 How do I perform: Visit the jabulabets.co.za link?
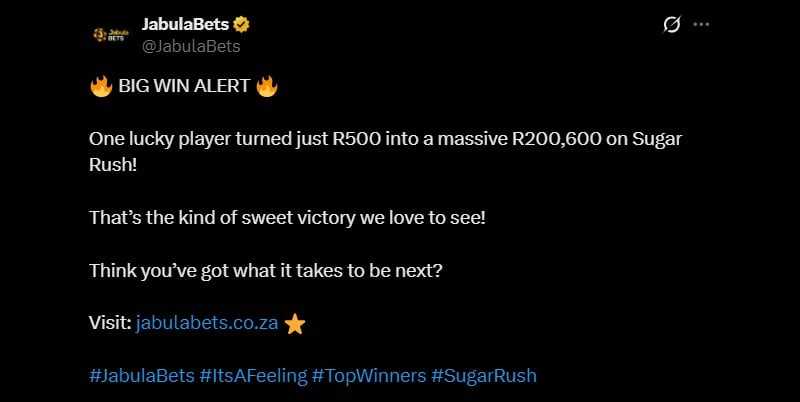coord(207,324)
